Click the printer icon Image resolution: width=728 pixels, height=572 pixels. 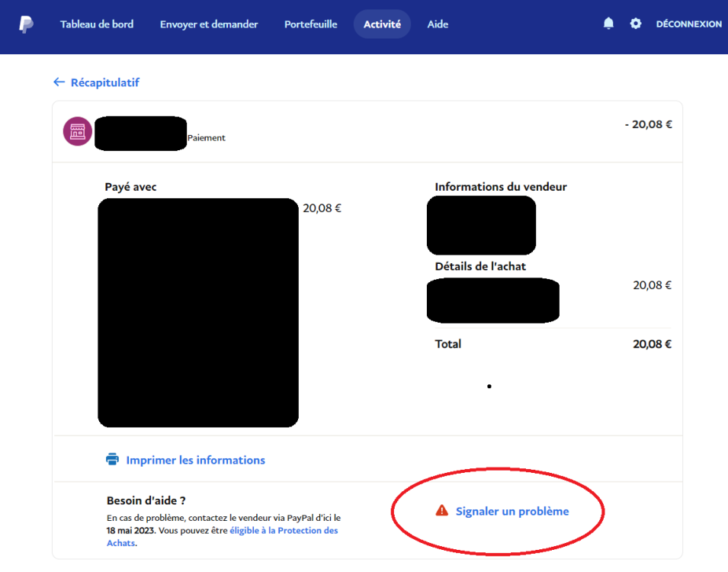click(112, 459)
